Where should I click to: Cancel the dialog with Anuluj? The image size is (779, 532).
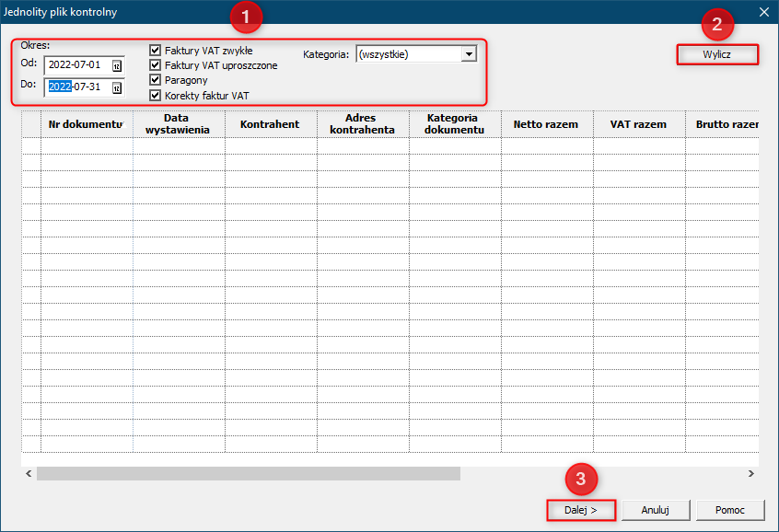point(656,510)
